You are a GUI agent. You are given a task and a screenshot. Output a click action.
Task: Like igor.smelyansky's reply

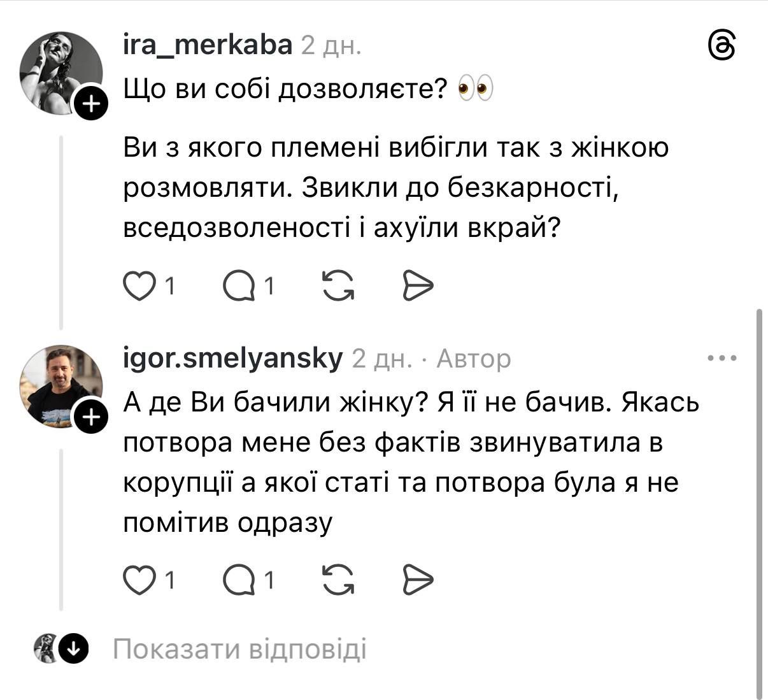click(139, 580)
